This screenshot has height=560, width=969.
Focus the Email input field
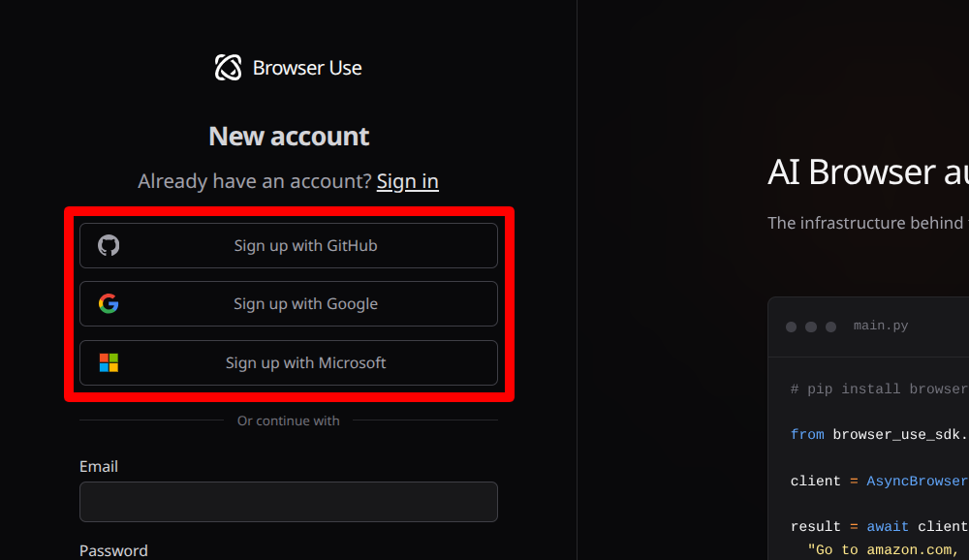click(x=289, y=502)
